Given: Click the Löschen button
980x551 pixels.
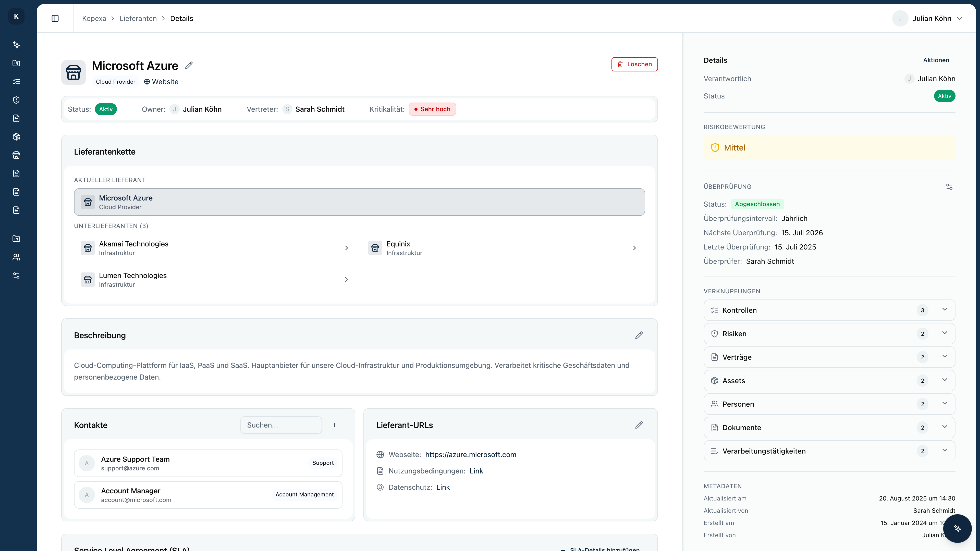Looking at the screenshot, I should (x=634, y=64).
